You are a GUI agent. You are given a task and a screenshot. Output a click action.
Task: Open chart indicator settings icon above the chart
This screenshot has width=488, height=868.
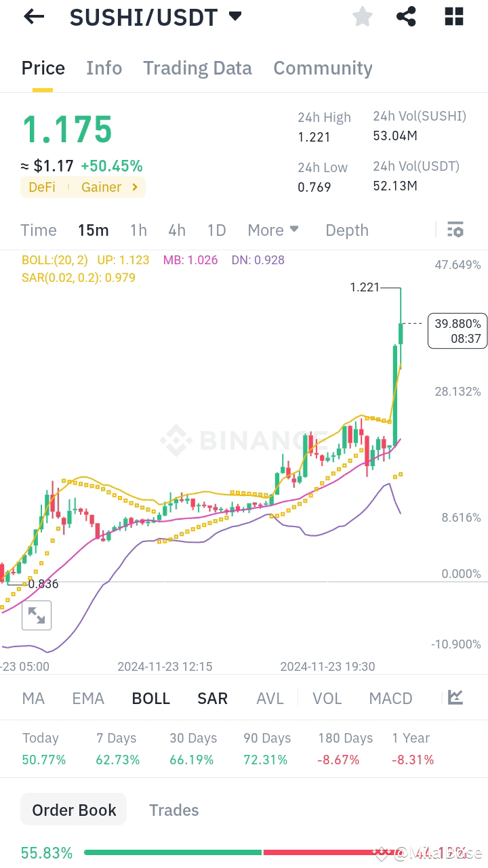455,230
